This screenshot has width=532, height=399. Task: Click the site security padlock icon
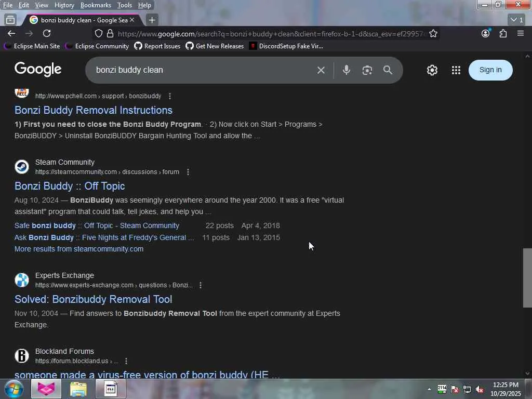point(110,34)
